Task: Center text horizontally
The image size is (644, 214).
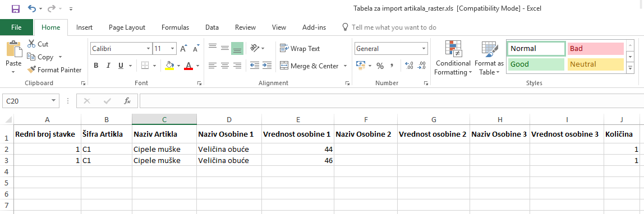Action: pyautogui.click(x=224, y=66)
